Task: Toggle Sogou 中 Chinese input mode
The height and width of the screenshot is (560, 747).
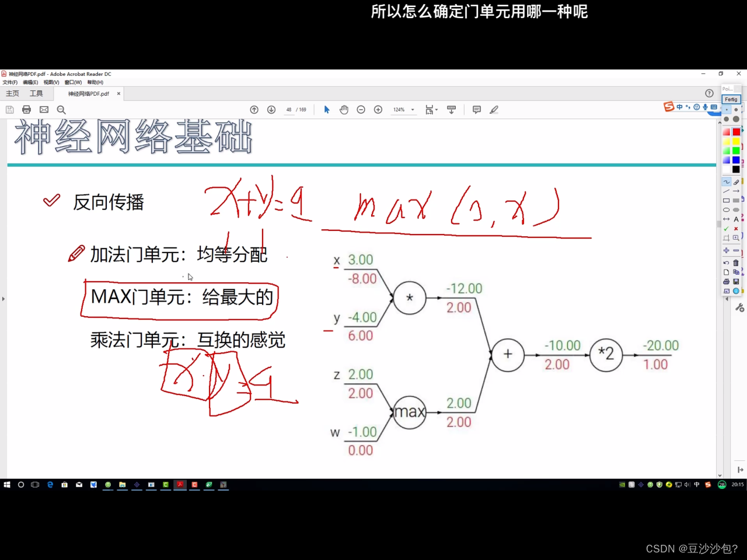Action: click(x=679, y=107)
